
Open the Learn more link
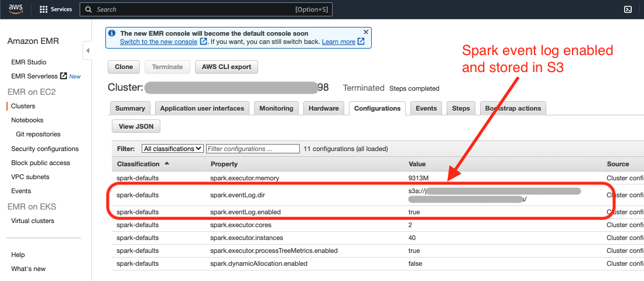pos(338,42)
